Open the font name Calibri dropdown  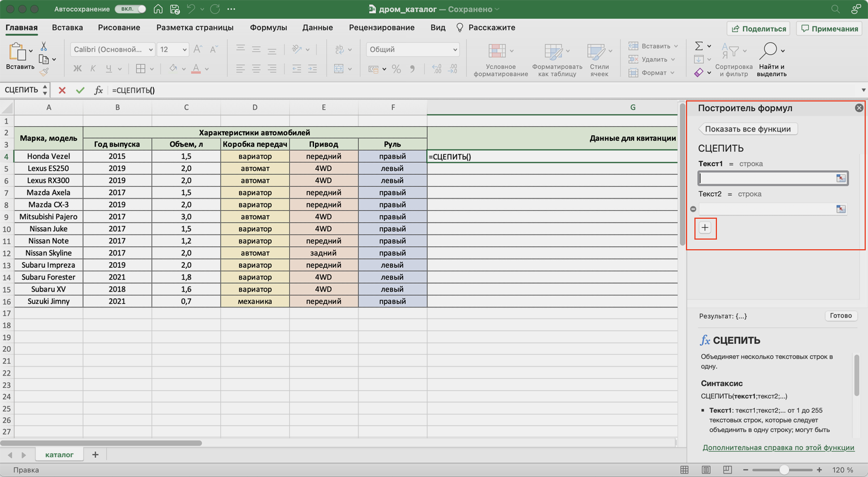(x=150, y=50)
